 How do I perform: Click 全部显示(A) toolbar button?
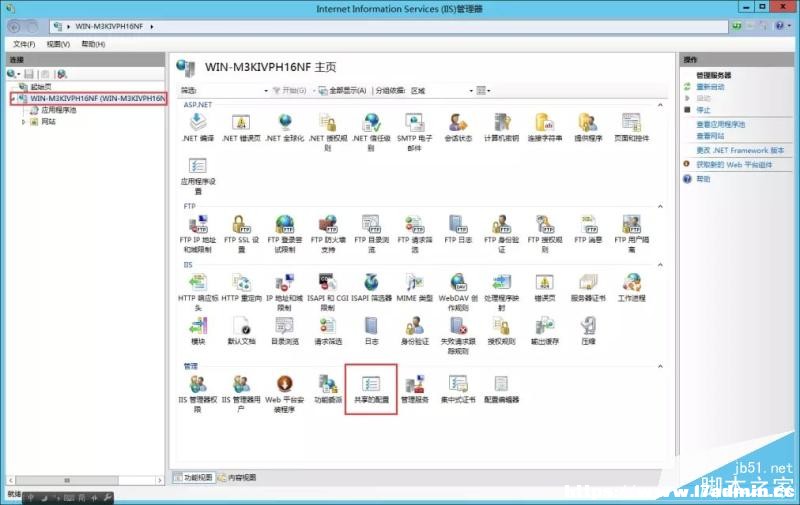342,91
